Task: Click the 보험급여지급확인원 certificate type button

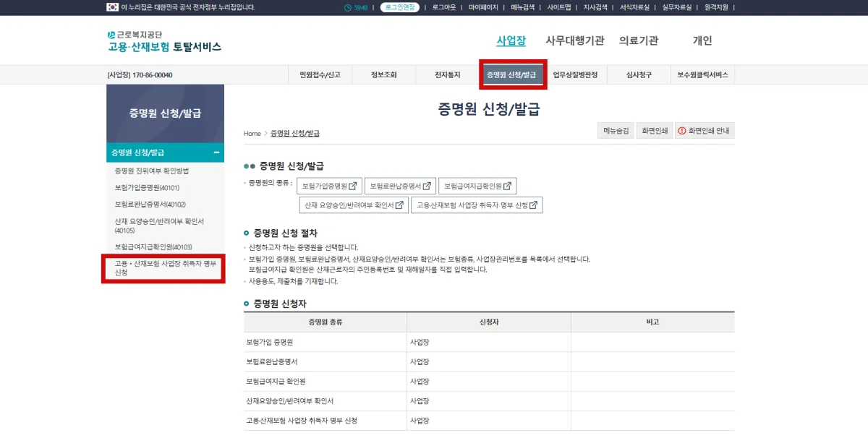Action: (x=477, y=186)
